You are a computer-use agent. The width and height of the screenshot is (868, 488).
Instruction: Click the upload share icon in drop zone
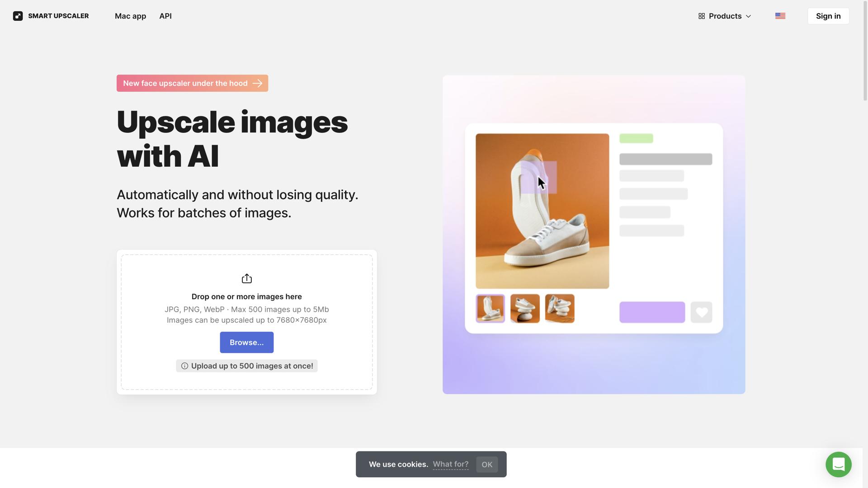click(247, 279)
